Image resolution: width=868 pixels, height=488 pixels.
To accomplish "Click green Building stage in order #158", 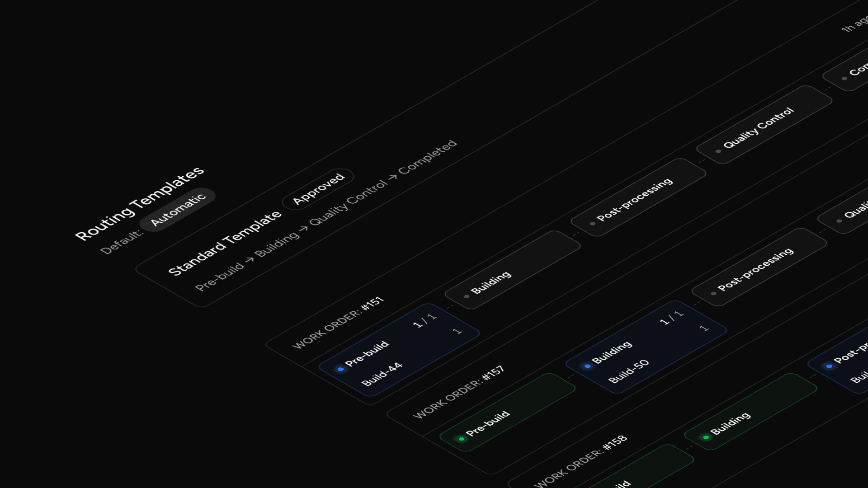I will 750,412.
